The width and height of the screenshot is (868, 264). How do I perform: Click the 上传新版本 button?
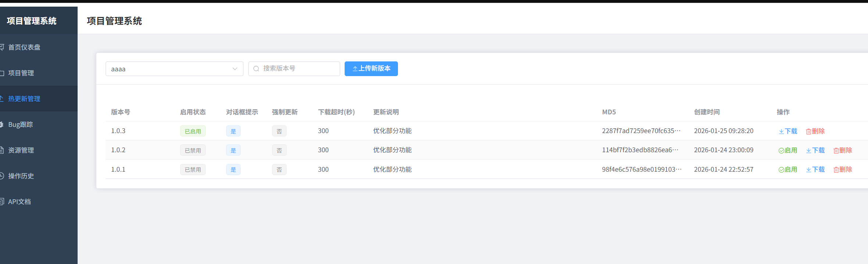[371, 69]
